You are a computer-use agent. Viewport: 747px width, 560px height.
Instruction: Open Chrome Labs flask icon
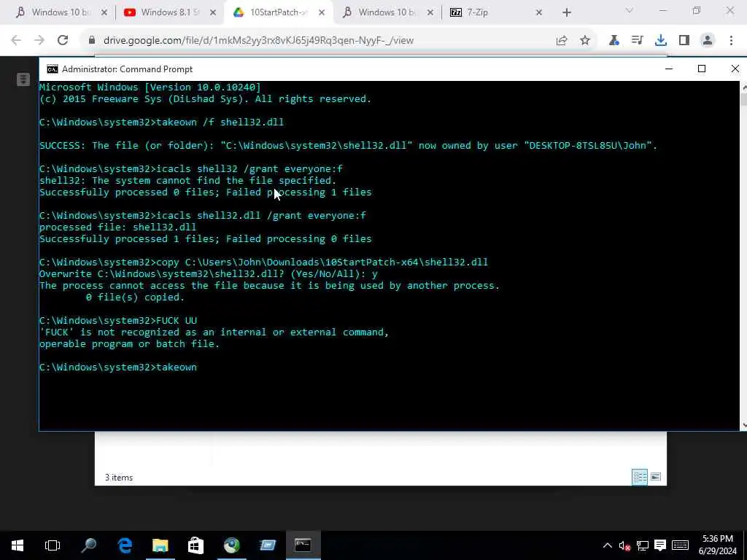click(x=614, y=41)
